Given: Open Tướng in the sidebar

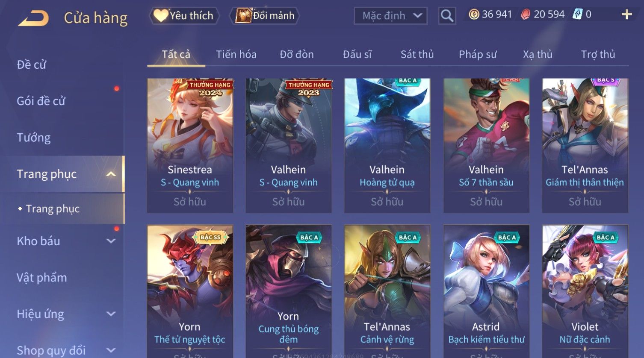Looking at the screenshot, I should tap(34, 138).
